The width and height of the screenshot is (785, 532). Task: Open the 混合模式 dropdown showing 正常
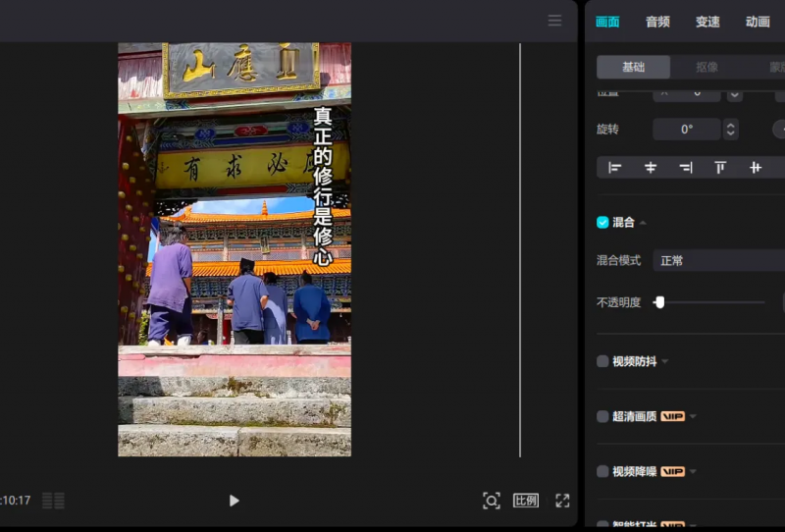pos(718,261)
